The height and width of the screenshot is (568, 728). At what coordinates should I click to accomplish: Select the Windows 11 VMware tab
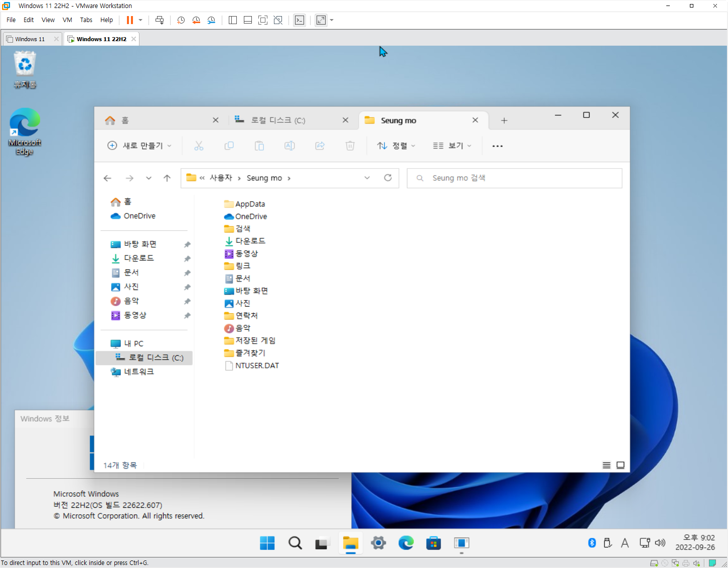(29, 39)
